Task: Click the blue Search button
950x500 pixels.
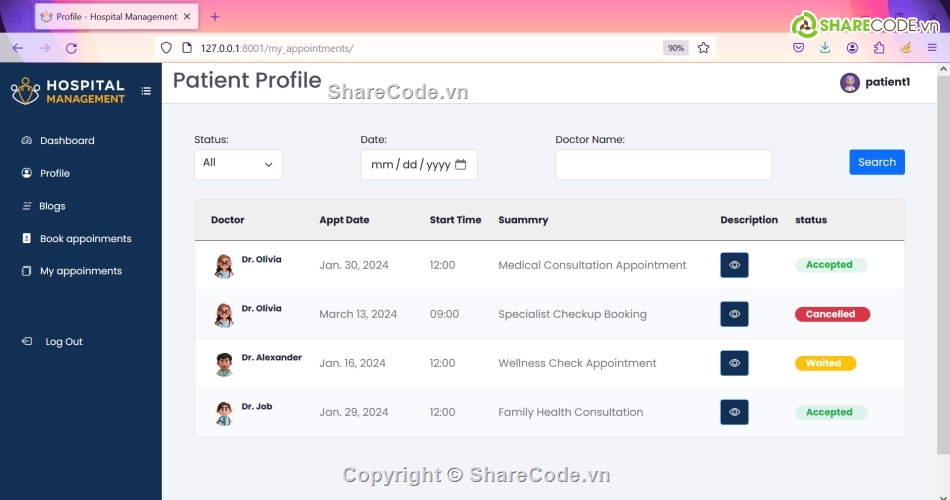Action: (876, 162)
